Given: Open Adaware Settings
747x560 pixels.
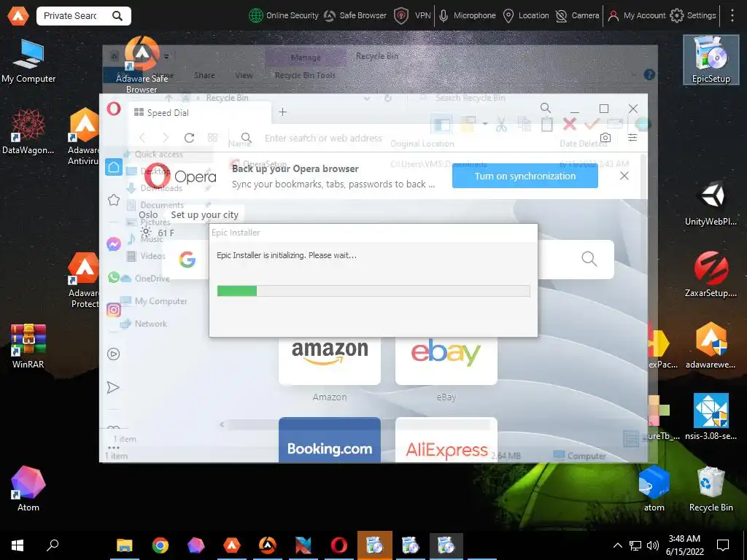Looking at the screenshot, I should click(x=693, y=16).
